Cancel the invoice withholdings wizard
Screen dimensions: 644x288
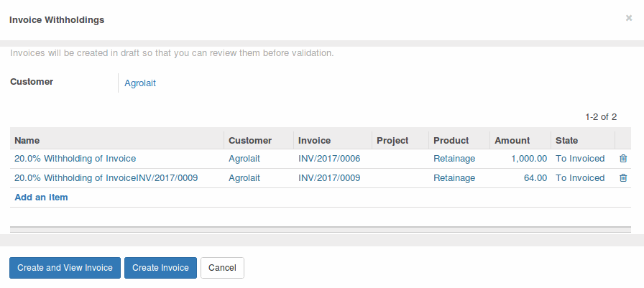(x=222, y=268)
